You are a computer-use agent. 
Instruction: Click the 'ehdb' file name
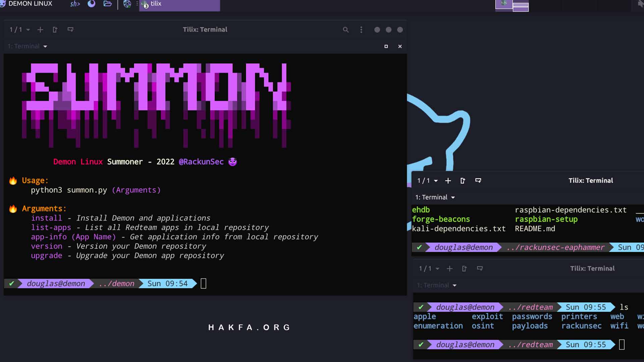[421, 210]
